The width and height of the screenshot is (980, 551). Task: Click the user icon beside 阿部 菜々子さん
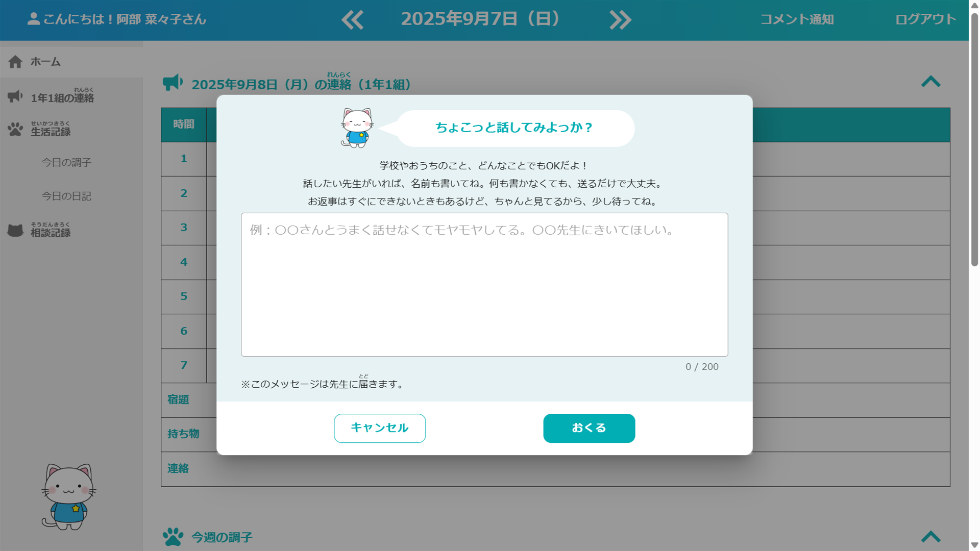[x=33, y=19]
